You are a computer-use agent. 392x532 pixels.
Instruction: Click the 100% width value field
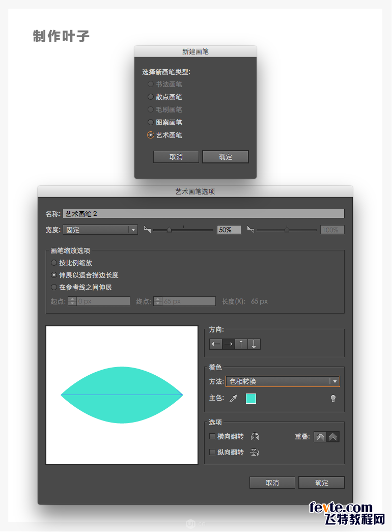pos(332,230)
